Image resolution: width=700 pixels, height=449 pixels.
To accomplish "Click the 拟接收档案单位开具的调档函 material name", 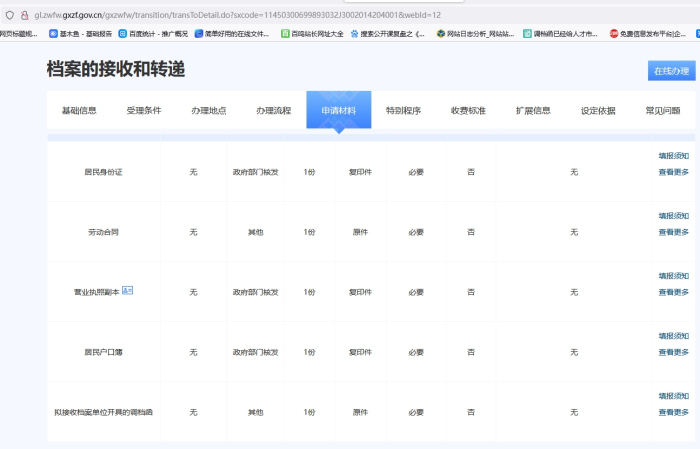I will (103, 412).
